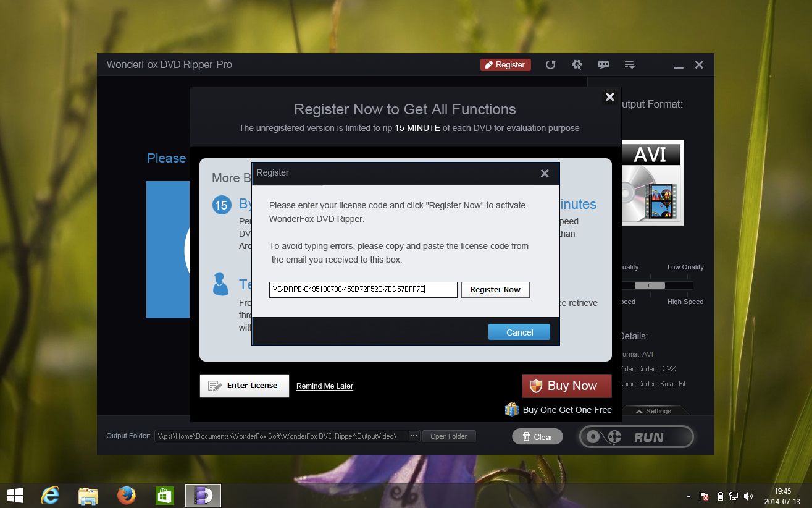Adjust the quality/speed slider handle
This screenshot has height=508, width=812.
(650, 286)
